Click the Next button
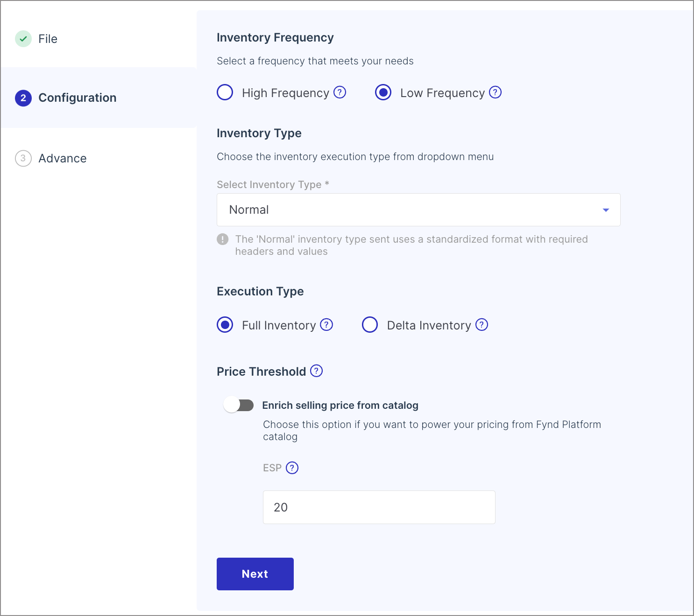The height and width of the screenshot is (616, 694). [x=255, y=574]
